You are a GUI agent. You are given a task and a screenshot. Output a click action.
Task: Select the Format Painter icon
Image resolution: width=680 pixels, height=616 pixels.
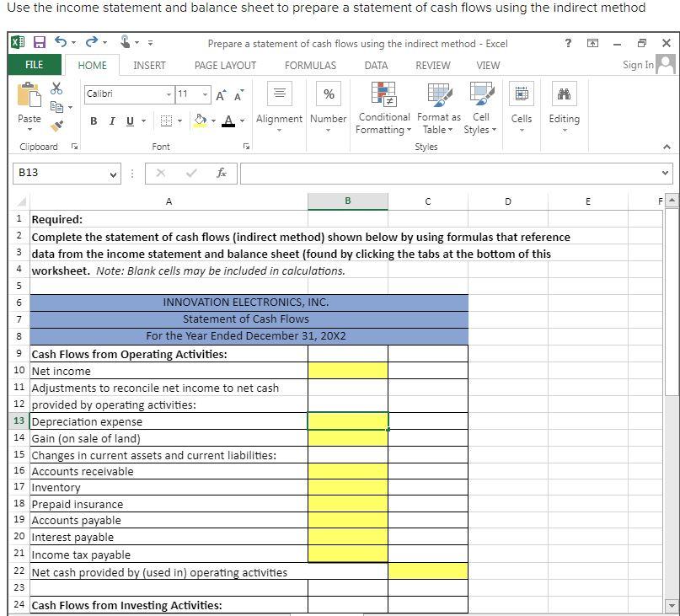click(57, 124)
